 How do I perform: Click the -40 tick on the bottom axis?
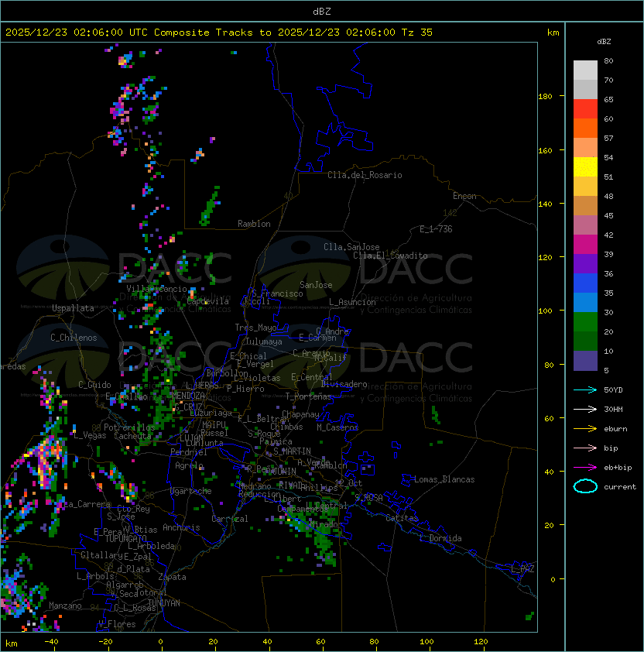[x=51, y=642]
